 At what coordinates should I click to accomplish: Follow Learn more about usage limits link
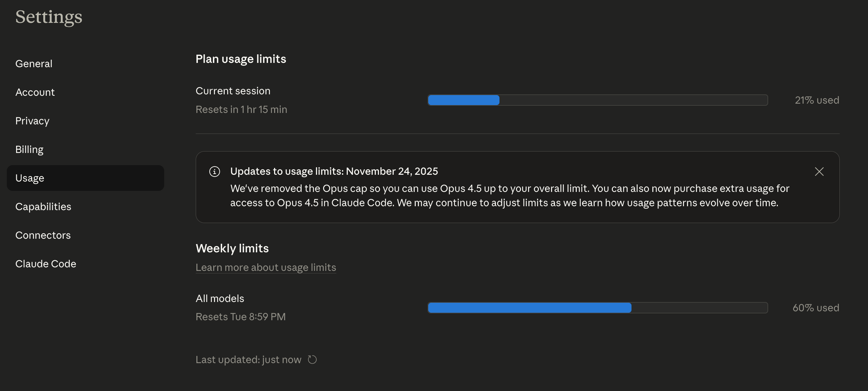(266, 267)
